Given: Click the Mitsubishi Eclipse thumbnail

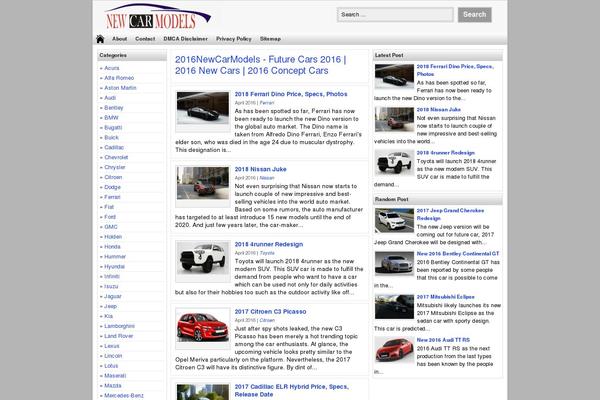Looking at the screenshot, I should coord(394,307).
